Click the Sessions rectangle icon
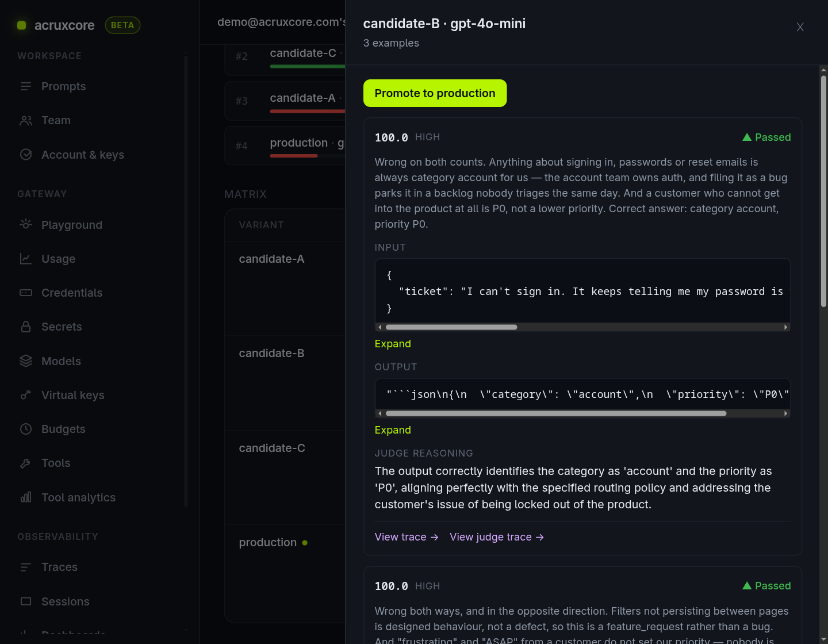828x644 pixels. (x=26, y=601)
